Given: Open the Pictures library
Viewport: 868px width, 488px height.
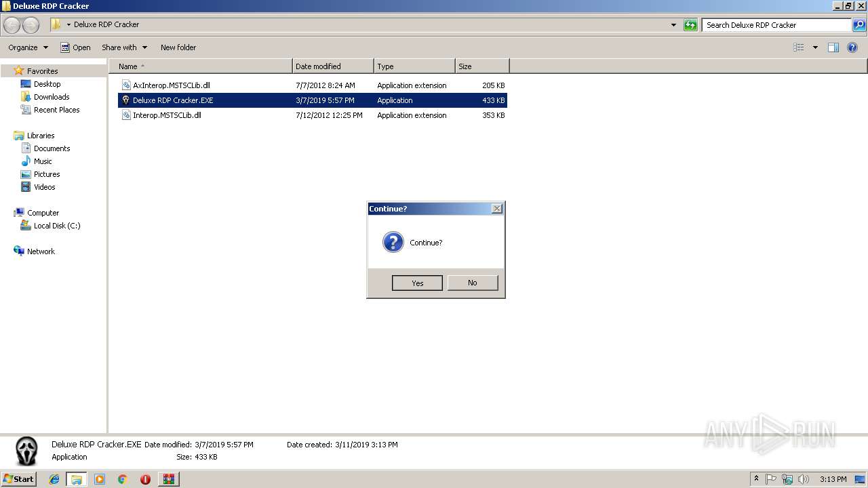Looking at the screenshot, I should 47,174.
